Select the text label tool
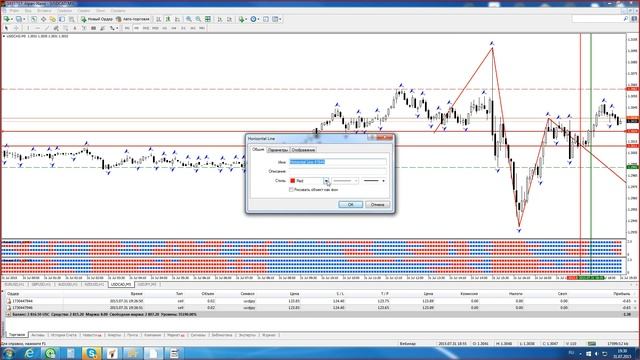640x360 pixels. click(x=84, y=28)
